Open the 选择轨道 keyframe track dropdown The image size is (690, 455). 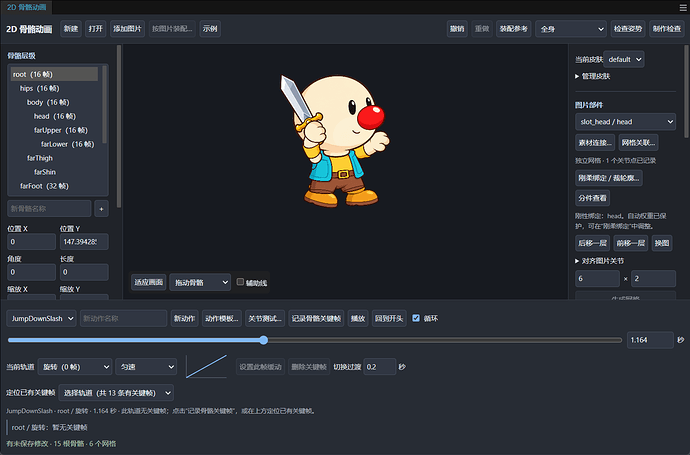coord(116,393)
